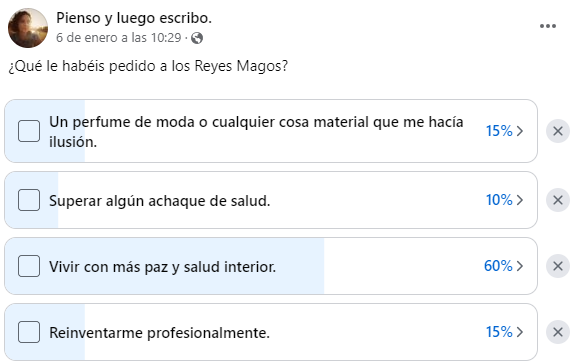This screenshot has height=364, width=574.
Task: Remove the 'Superar algún achaque' option
Action: point(558,200)
